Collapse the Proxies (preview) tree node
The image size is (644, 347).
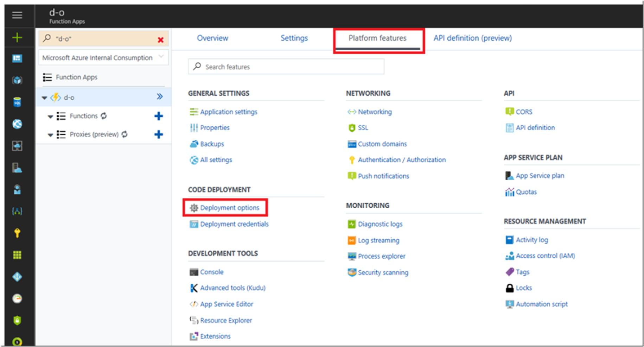(50, 135)
